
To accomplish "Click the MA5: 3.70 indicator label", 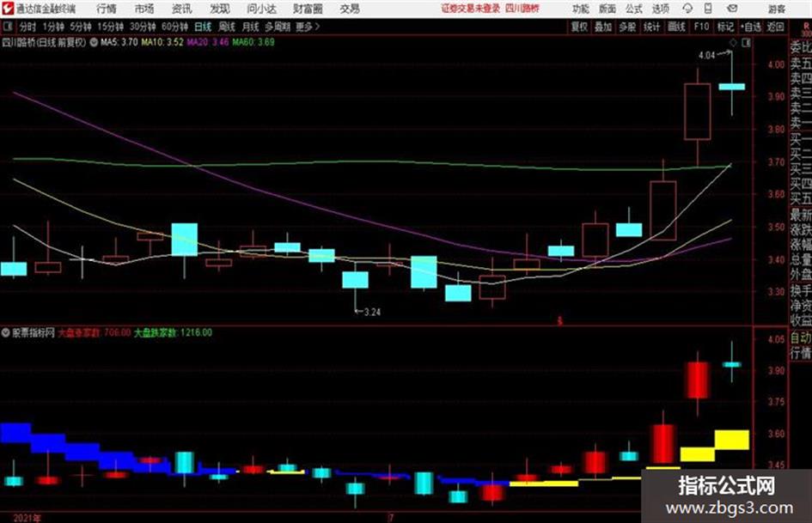I will tap(119, 42).
